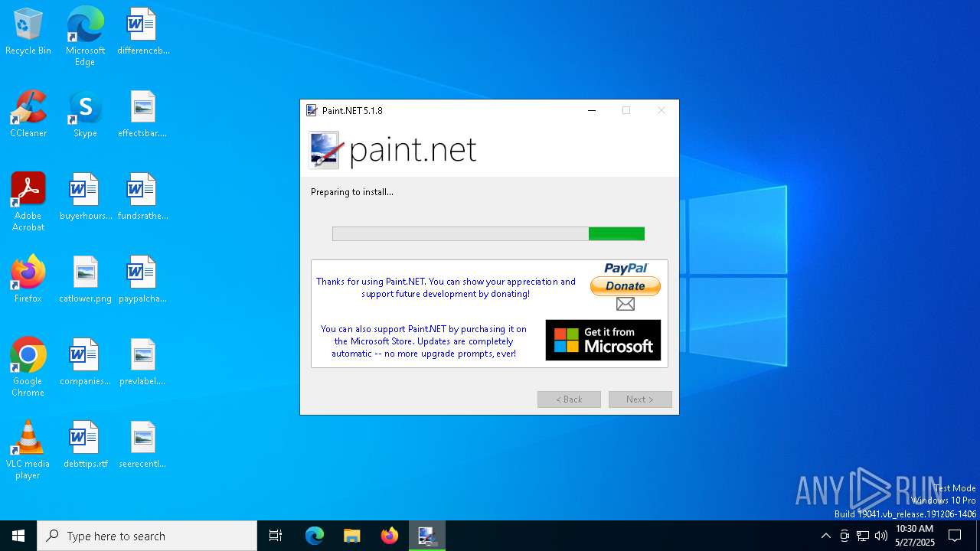Screen dimensions: 980x551
Task: Click the paint.net logo in header
Action: [x=393, y=149]
